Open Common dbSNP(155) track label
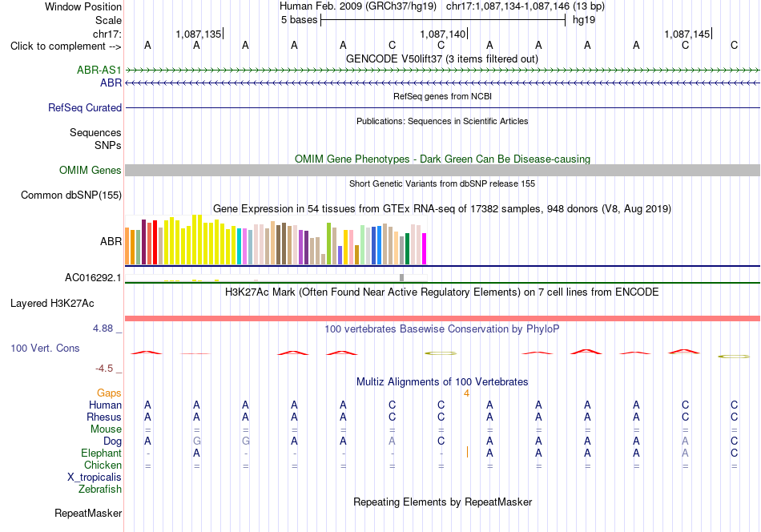The width and height of the screenshot is (761, 532). pos(71,195)
